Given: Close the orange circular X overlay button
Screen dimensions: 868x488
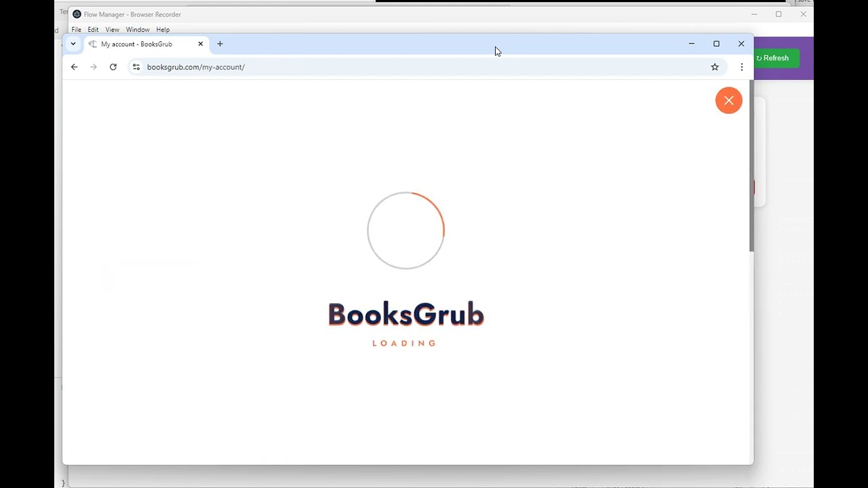Looking at the screenshot, I should pyautogui.click(x=728, y=100).
